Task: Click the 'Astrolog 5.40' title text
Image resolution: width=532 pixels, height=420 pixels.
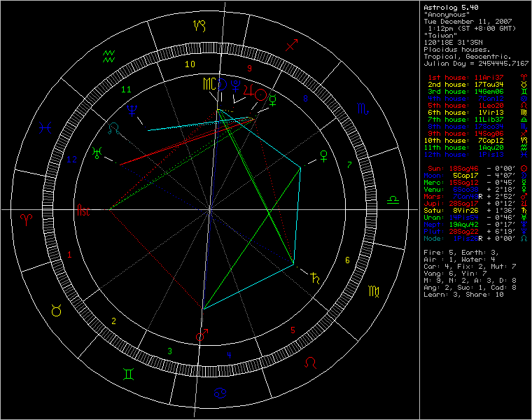Action: (451, 8)
